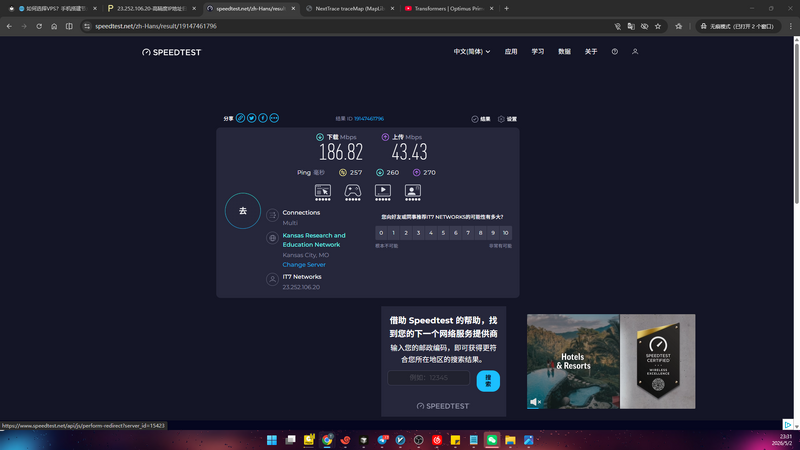The image size is (800, 450).
Task: Select the video streaming rating icon
Action: pyautogui.click(x=383, y=192)
